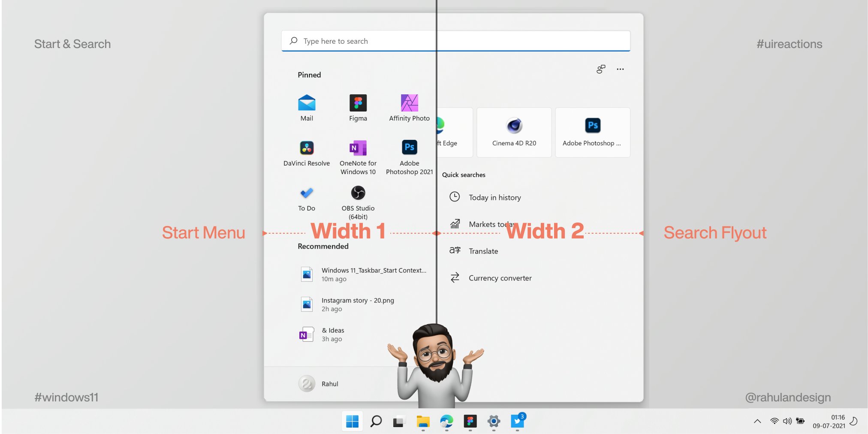Launch OBS Studio (64bit)
868x434 pixels.
[x=358, y=202]
